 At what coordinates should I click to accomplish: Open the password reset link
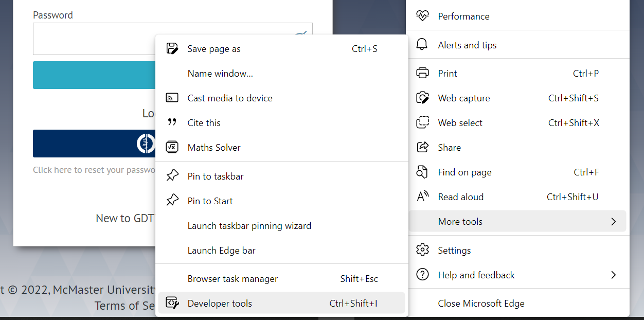click(x=93, y=170)
